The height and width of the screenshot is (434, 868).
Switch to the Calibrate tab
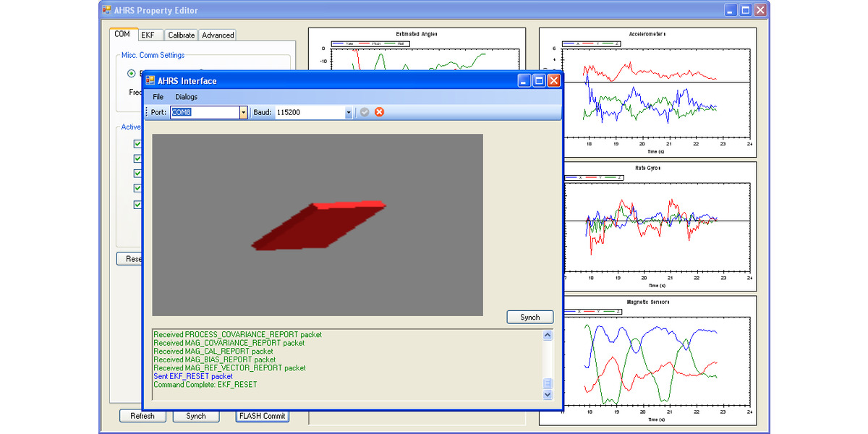[x=180, y=34]
